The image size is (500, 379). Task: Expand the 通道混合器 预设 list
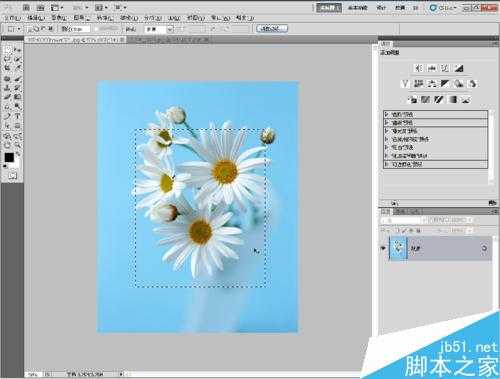[387, 156]
